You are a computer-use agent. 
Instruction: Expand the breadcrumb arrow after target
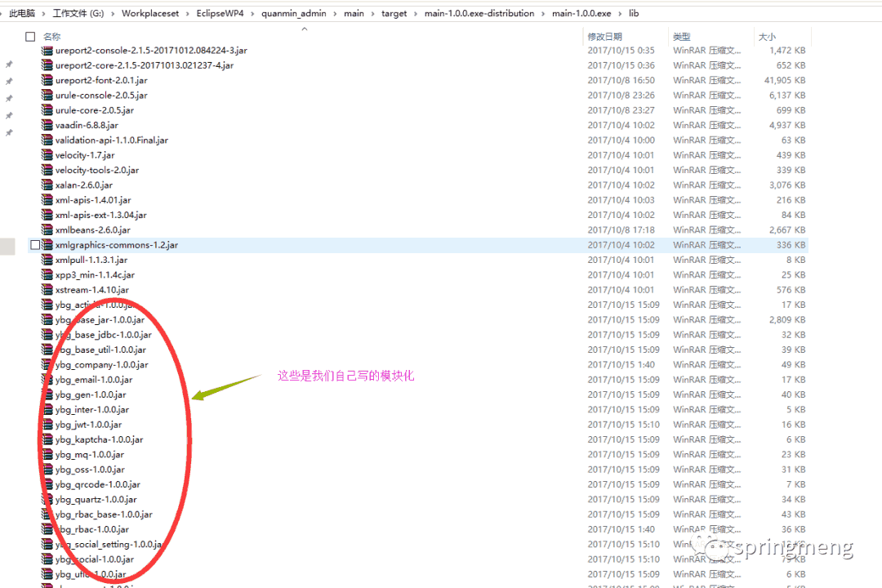coord(416,14)
